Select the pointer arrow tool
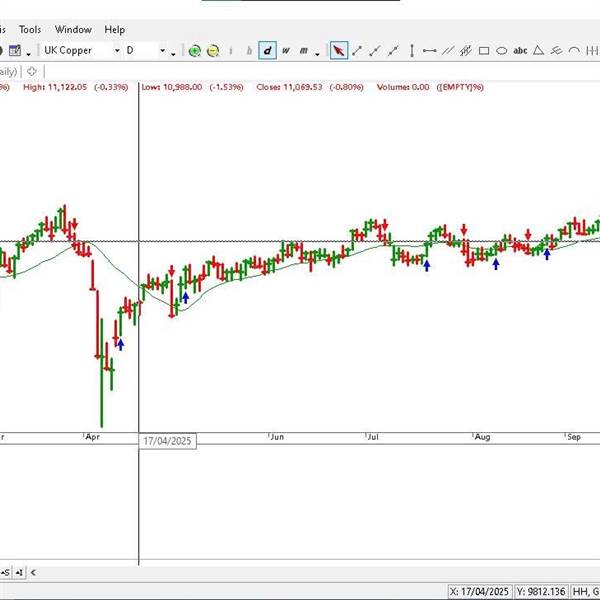The height and width of the screenshot is (600, 600). click(x=339, y=51)
